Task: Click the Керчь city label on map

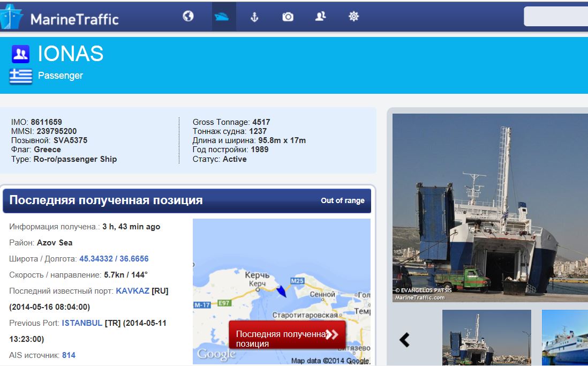Action: (257, 275)
